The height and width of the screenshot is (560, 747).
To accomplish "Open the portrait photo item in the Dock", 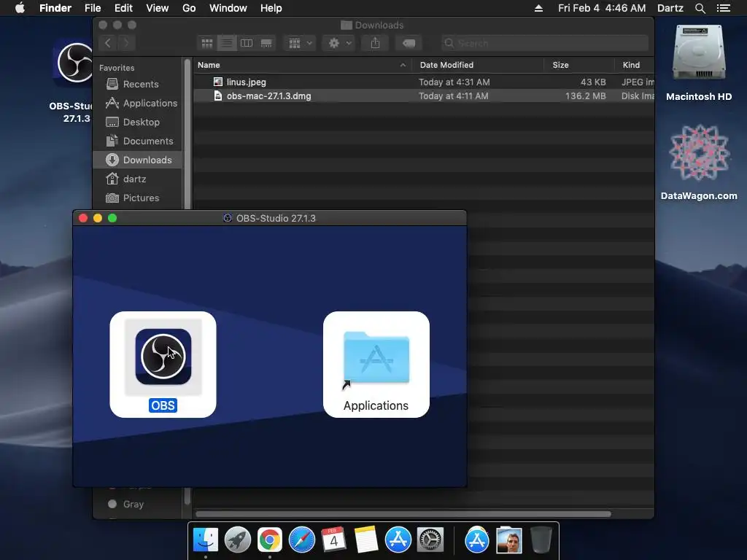I will click(x=508, y=540).
